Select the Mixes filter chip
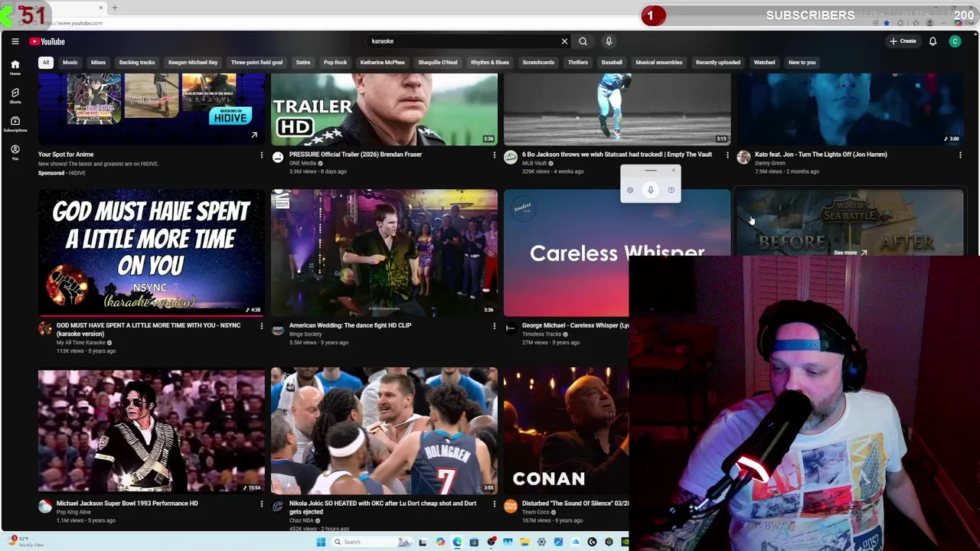This screenshot has height=551, width=980. click(98, 62)
